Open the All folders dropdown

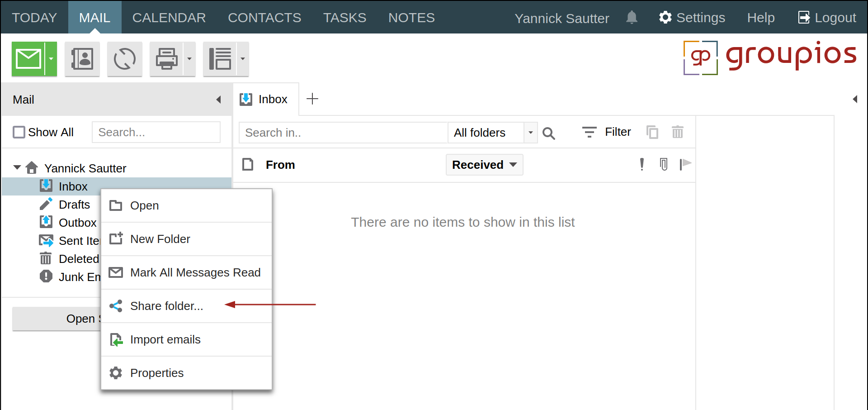pyautogui.click(x=530, y=133)
